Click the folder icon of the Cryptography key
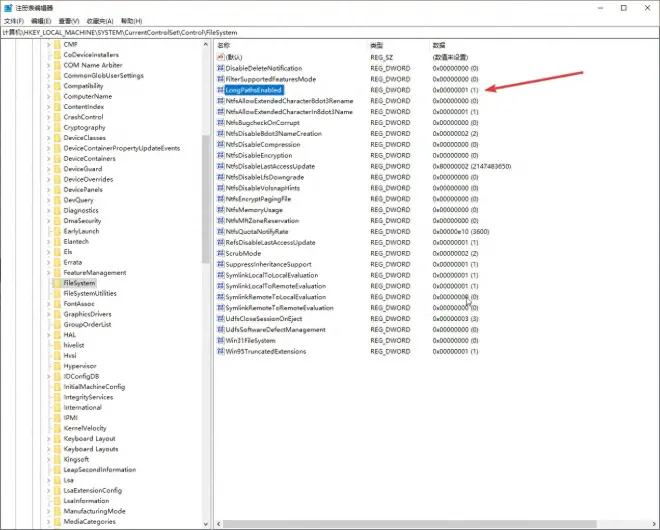The width and height of the screenshot is (660, 530). 57,127
